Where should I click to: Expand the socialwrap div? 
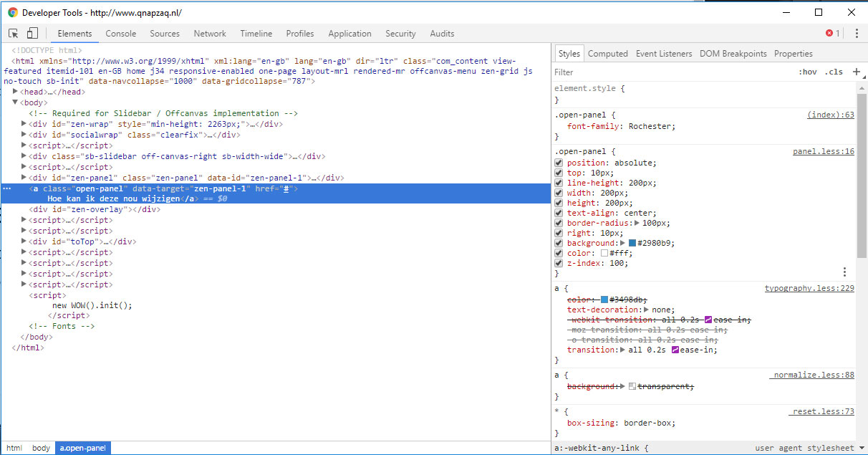(24, 135)
